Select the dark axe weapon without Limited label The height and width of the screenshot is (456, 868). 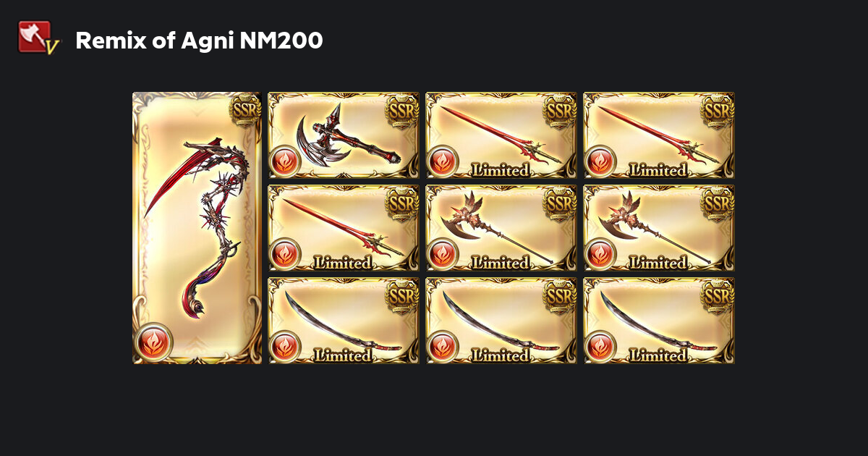tap(344, 135)
